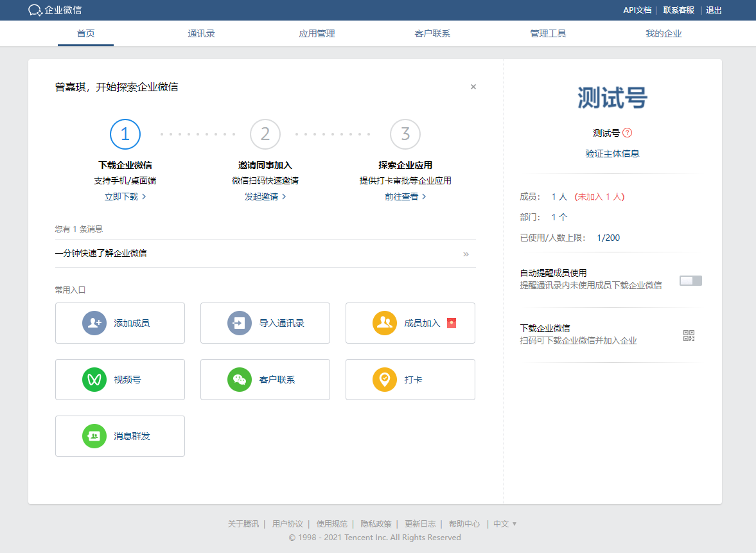Open 用户协议 in the footer
The width and height of the screenshot is (756, 553).
pos(287,523)
